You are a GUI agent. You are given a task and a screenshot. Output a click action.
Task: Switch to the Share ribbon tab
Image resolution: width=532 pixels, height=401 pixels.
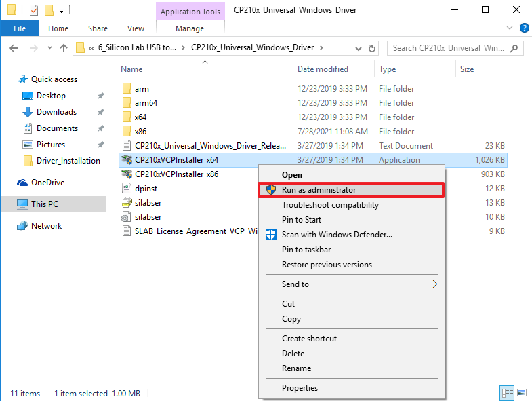coord(98,28)
